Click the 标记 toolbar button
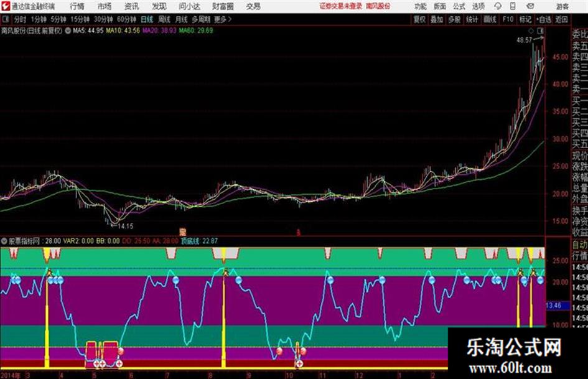 pyautogui.click(x=525, y=19)
